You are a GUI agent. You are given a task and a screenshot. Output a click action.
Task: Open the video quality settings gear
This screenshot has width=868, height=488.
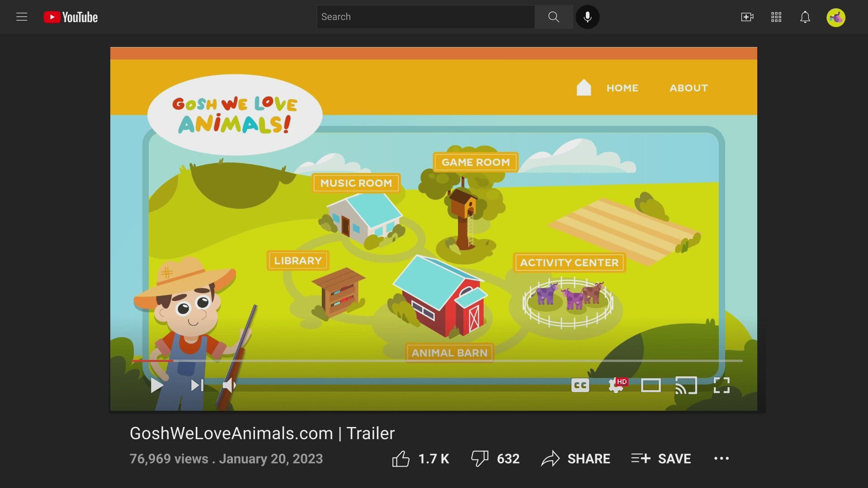click(x=616, y=385)
